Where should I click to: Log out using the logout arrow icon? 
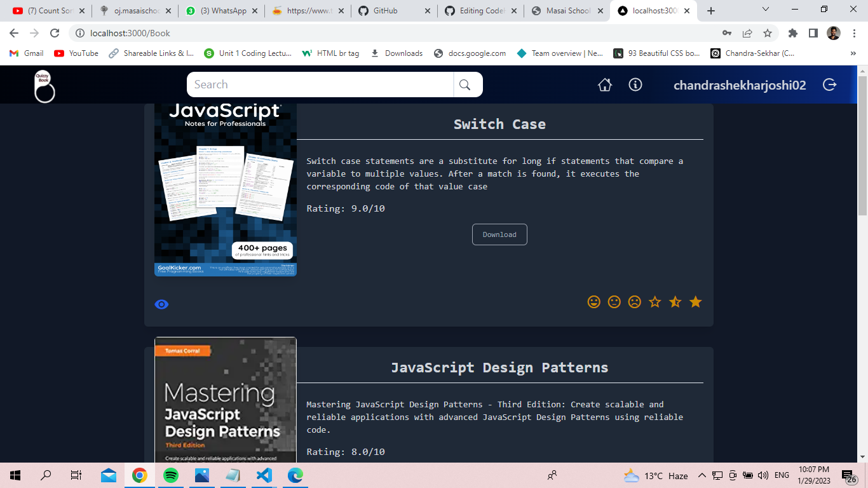point(830,84)
